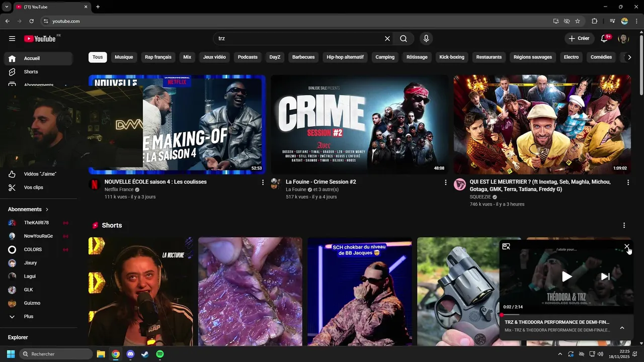Screen dimensions: 644x362
Task: Select the Podcasts filter chip
Action: pyautogui.click(x=248, y=57)
